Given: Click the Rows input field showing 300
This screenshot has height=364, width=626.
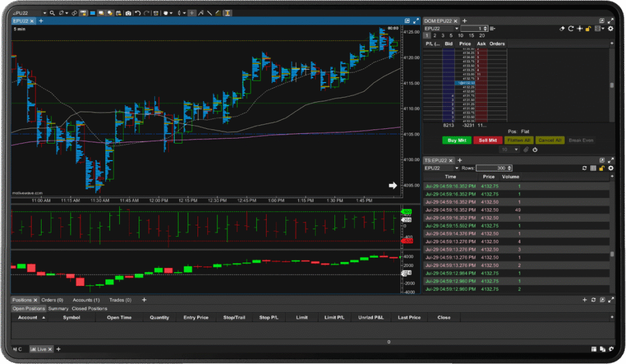Looking at the screenshot, I should [494, 168].
